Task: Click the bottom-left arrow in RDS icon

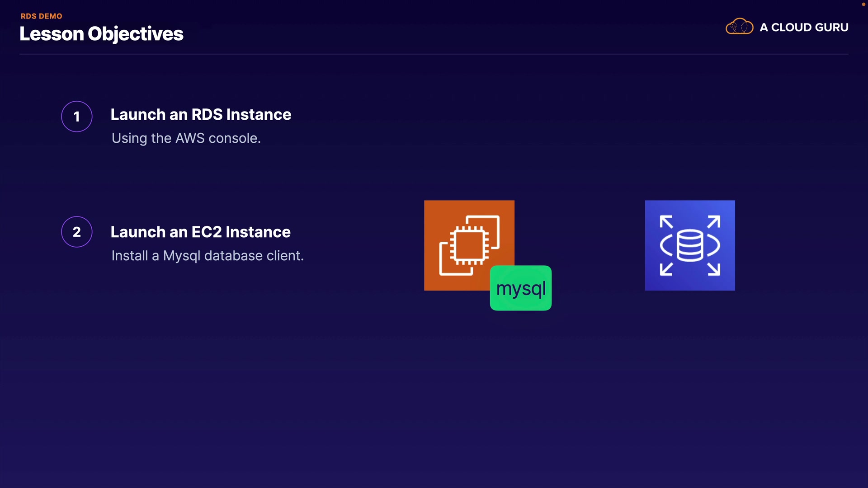Action: tap(666, 269)
